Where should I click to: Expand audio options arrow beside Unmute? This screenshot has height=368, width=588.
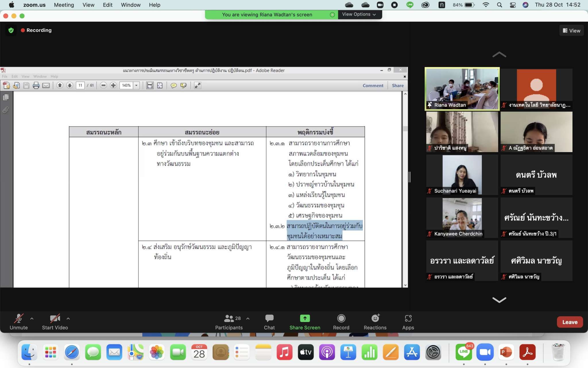pyautogui.click(x=32, y=319)
